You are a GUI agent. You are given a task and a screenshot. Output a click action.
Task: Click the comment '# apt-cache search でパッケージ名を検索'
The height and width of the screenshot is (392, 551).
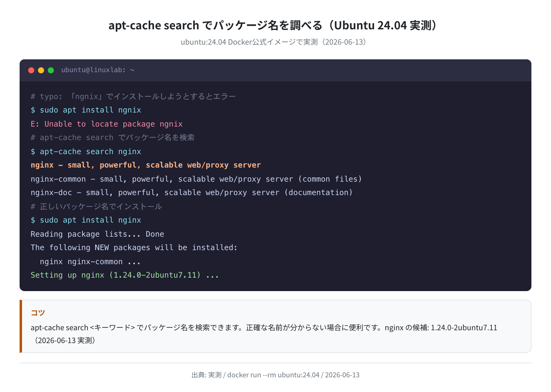point(113,138)
